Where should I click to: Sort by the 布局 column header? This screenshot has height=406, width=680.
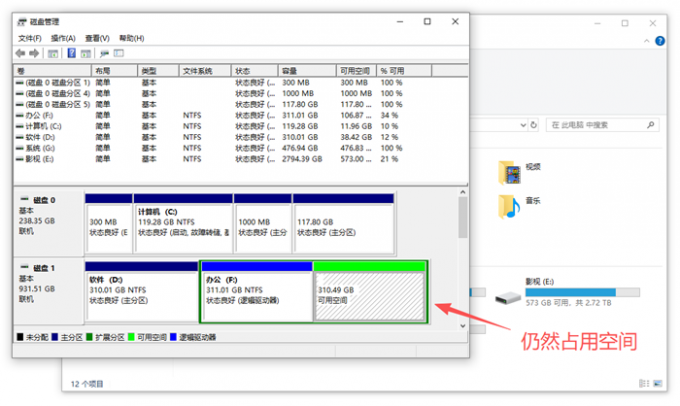pyautogui.click(x=114, y=71)
